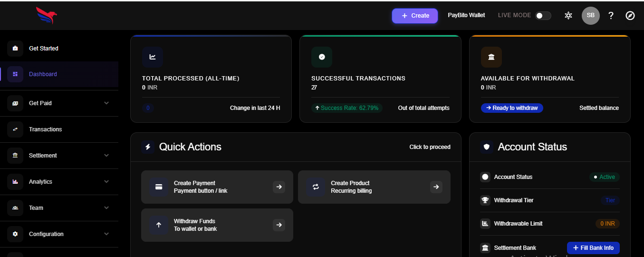This screenshot has height=257, width=644.
Task: Open help via question mark icon
Action: tap(611, 16)
